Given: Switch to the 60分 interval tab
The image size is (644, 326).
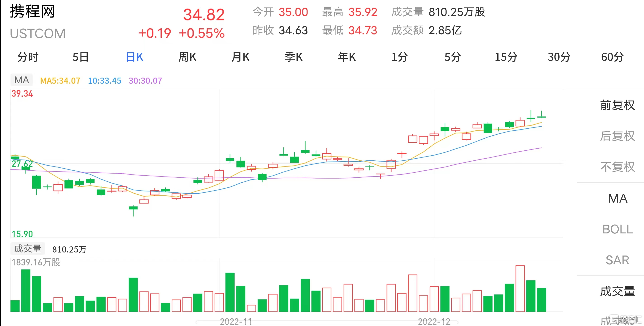Looking at the screenshot, I should pyautogui.click(x=612, y=57).
